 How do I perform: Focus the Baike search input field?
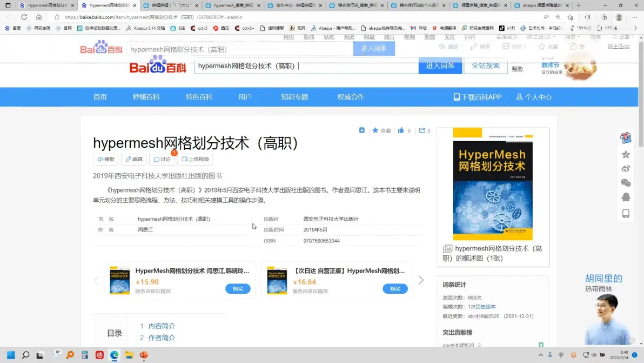click(x=306, y=66)
